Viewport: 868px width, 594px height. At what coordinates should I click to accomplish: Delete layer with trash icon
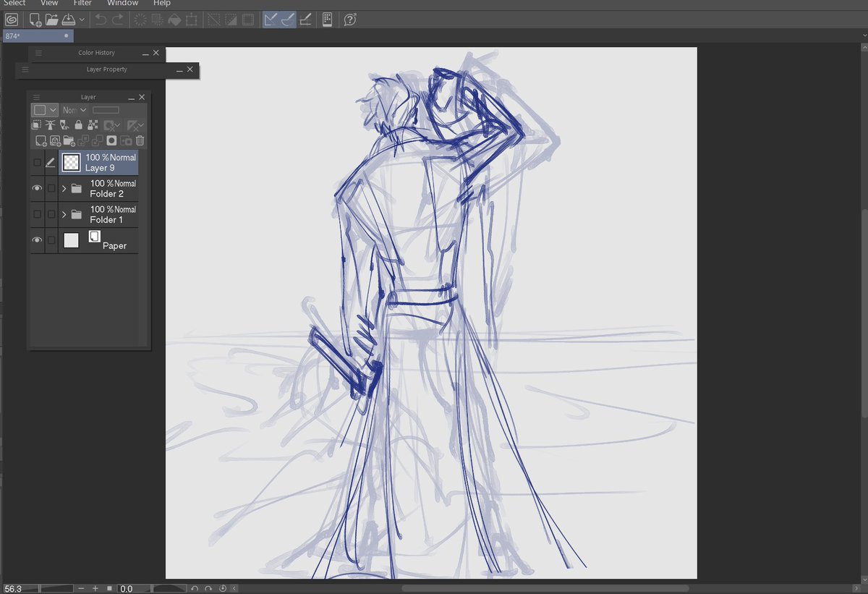tap(140, 140)
